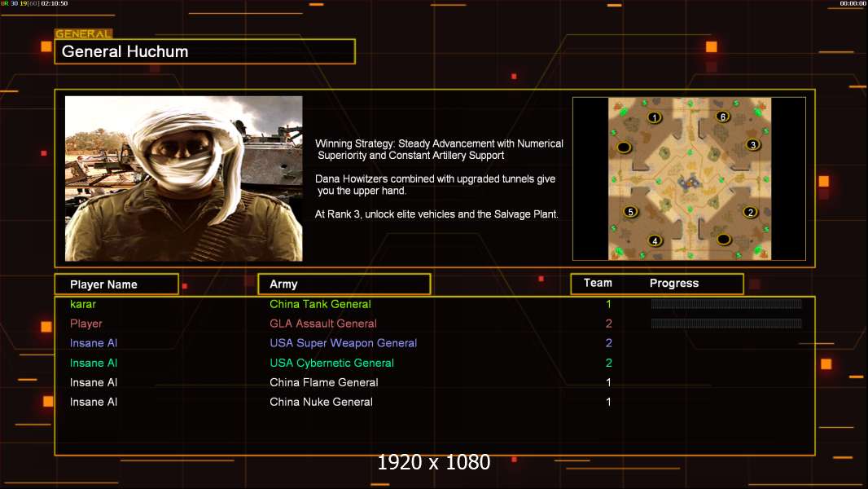
Task: Click team number in China Nuke General row
Action: pyautogui.click(x=608, y=402)
